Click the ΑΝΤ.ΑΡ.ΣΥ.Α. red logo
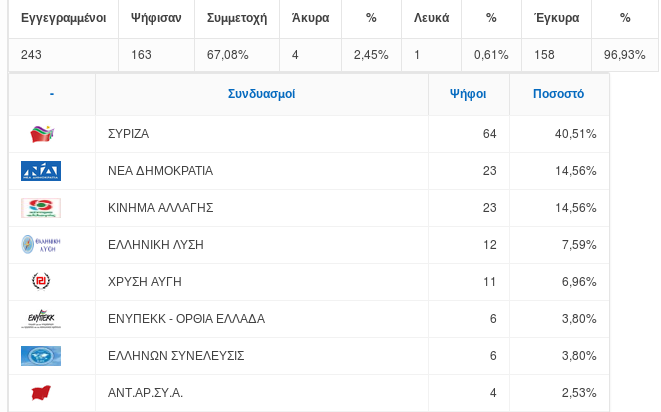The height and width of the screenshot is (412, 661). pyautogui.click(x=41, y=393)
